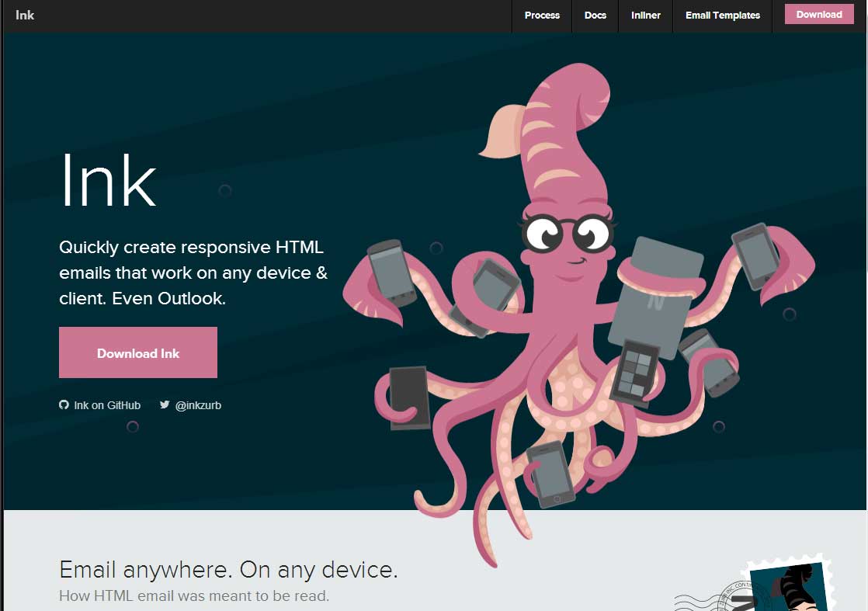Click the black phone in lower-left tentacle
Viewport: 868px width, 611px height.
[409, 396]
